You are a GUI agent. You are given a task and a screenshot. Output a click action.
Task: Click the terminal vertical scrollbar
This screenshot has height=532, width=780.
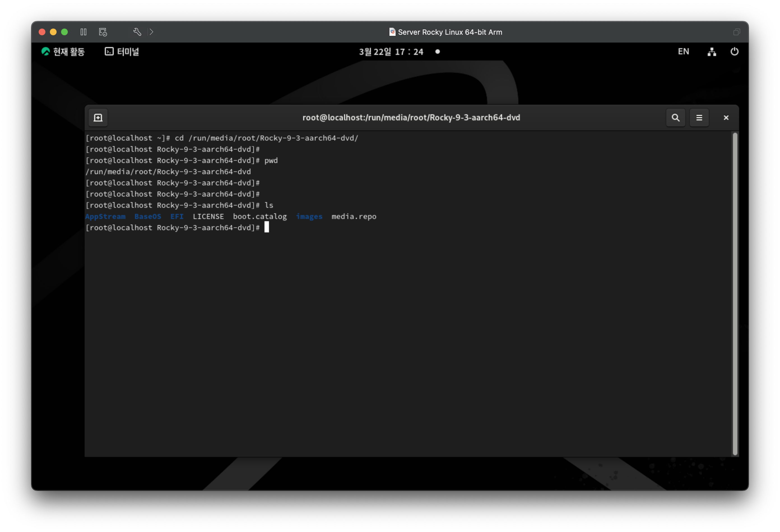[735, 293]
